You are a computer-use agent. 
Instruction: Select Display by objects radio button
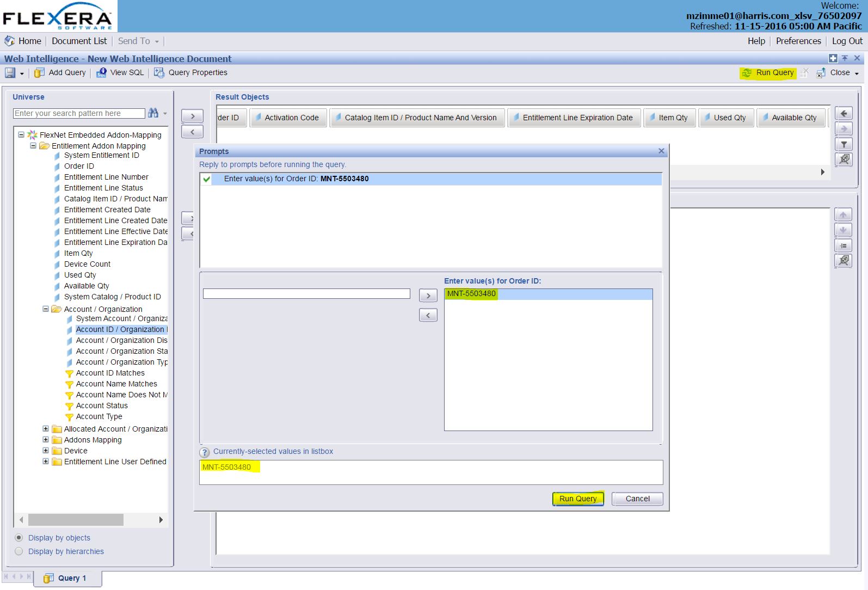(x=19, y=538)
